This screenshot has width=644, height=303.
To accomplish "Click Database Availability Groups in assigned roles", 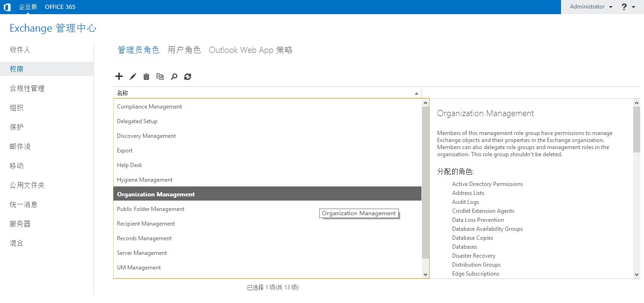I will pyautogui.click(x=487, y=229).
